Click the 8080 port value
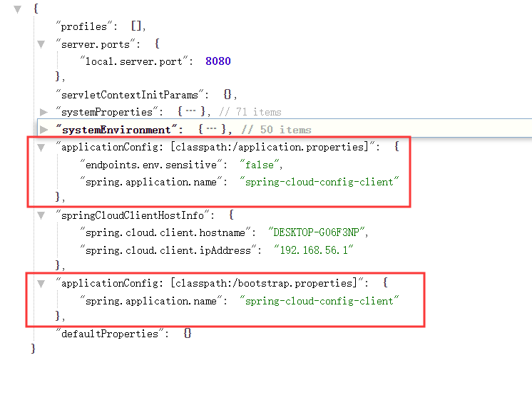Screen dimensions: 532x405 218,61
